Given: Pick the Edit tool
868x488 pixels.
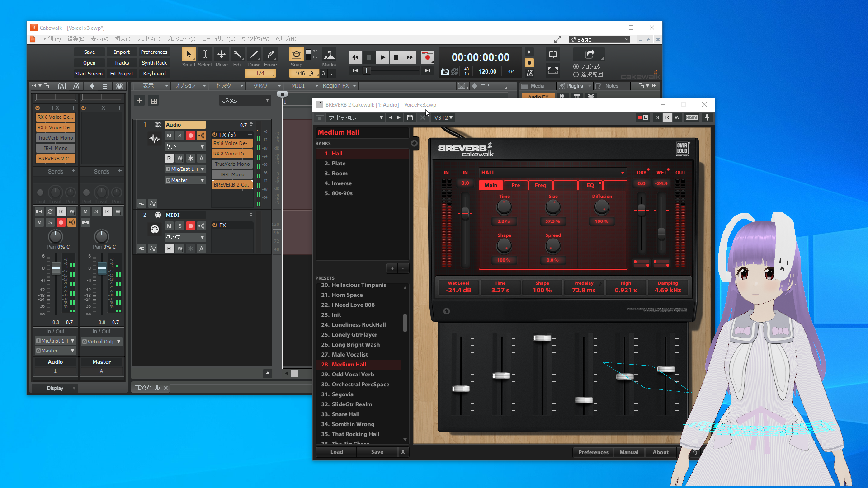Looking at the screenshot, I should (x=238, y=55).
